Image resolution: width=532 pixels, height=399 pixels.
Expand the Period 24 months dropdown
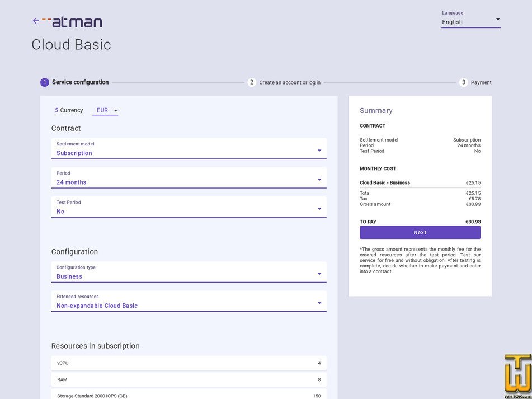(x=189, y=178)
